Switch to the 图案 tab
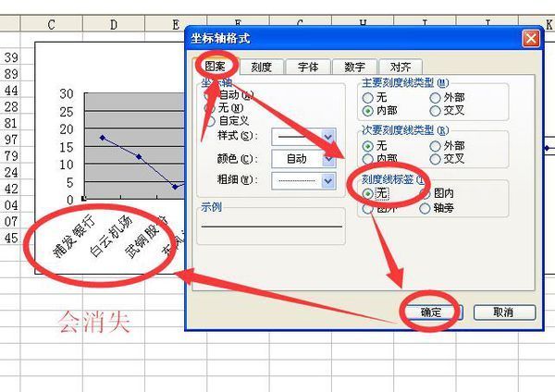 216,67
